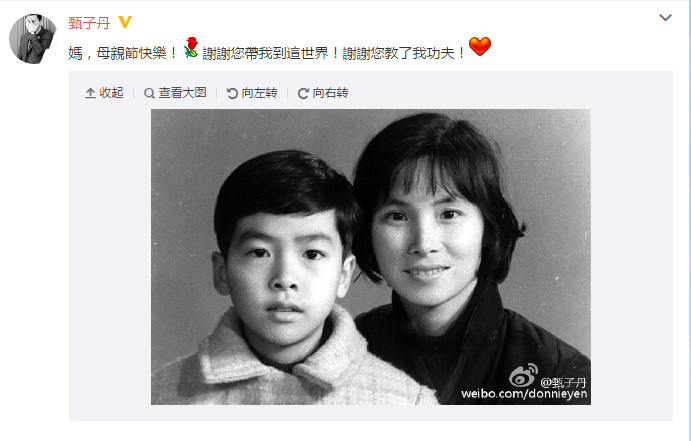
Task: Collapse the image using 收起 label
Action: (111, 93)
